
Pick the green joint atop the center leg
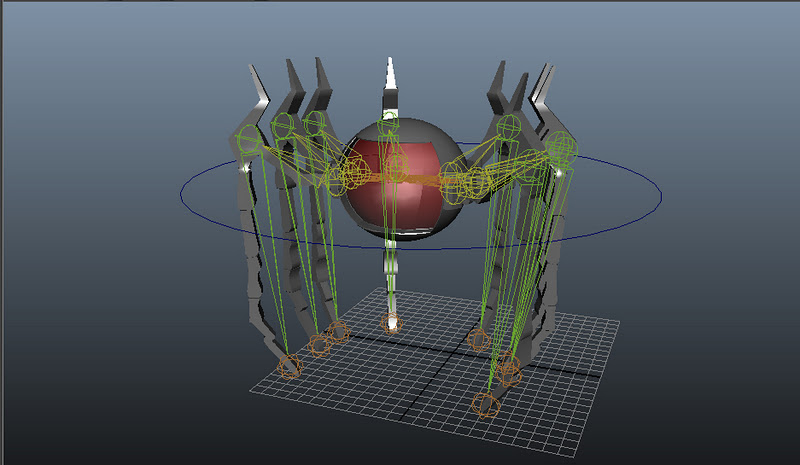[389, 123]
